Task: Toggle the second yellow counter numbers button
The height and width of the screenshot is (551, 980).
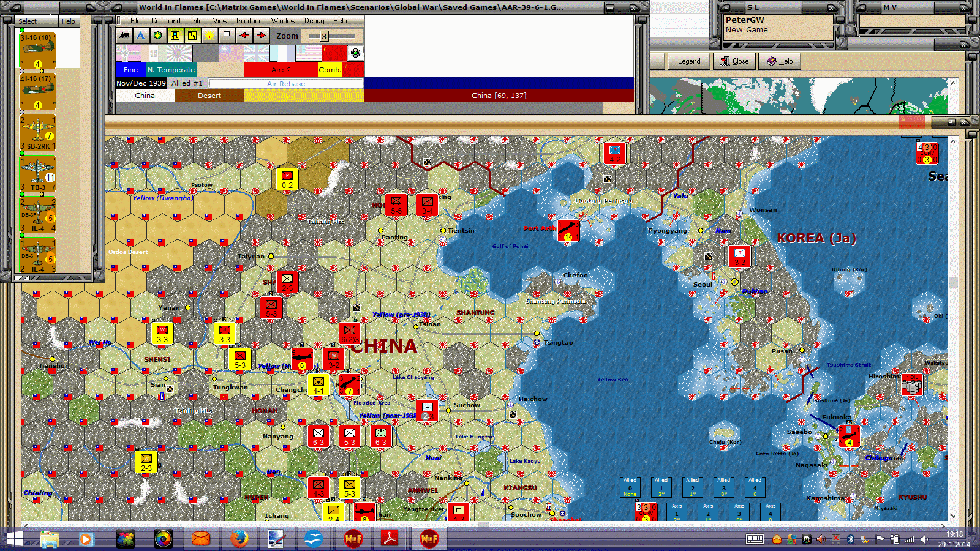Action: 192,36
